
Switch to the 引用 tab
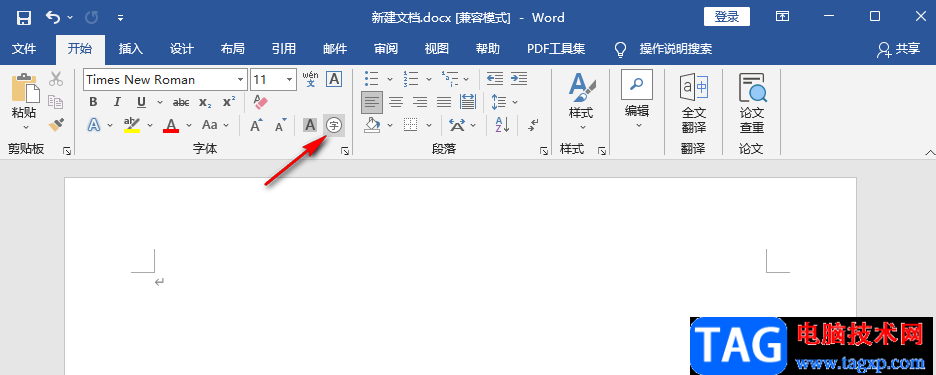[284, 49]
